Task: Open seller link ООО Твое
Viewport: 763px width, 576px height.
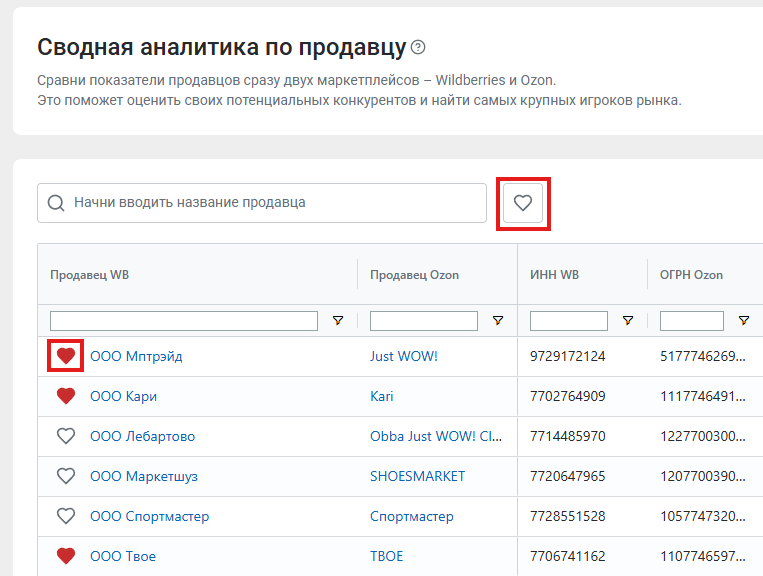Action: (123, 556)
